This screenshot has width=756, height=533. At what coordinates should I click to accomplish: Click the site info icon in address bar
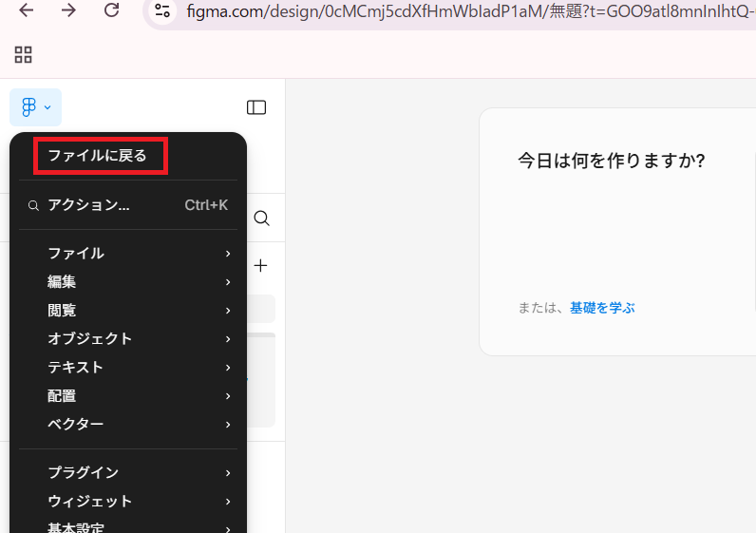[162, 10]
